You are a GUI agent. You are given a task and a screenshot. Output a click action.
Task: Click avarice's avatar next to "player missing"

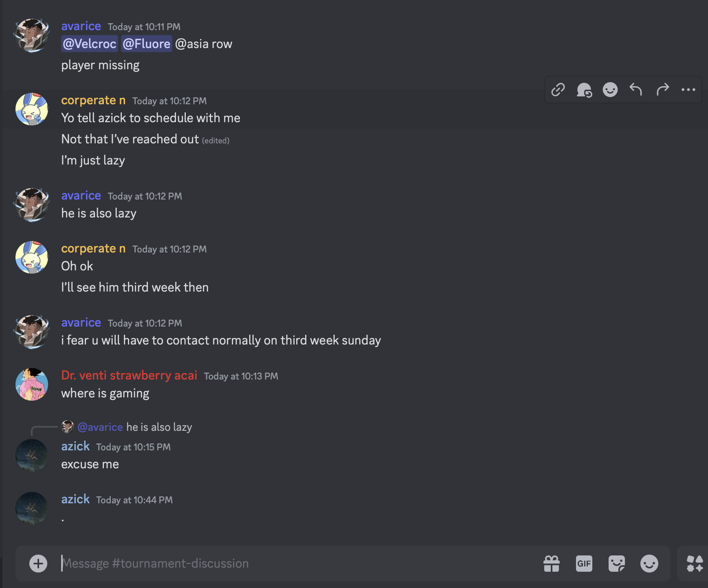coord(32,35)
